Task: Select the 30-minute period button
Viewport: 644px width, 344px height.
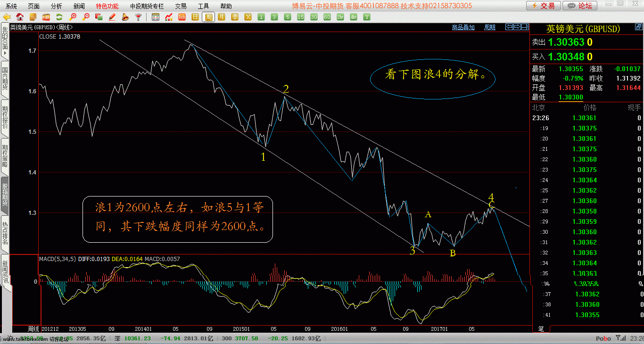Action: [314, 17]
